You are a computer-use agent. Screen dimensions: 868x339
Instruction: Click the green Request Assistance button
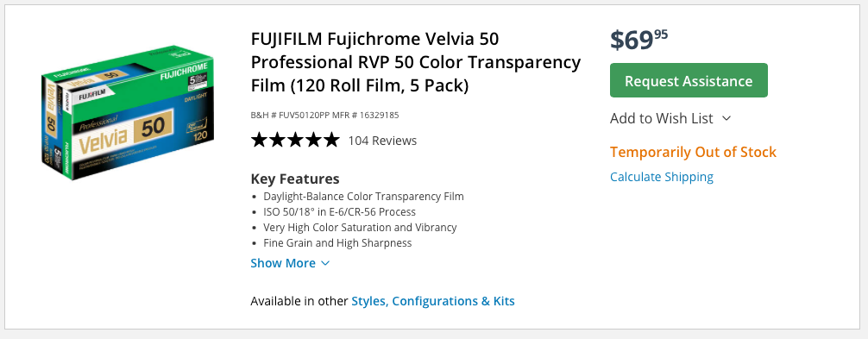689,81
